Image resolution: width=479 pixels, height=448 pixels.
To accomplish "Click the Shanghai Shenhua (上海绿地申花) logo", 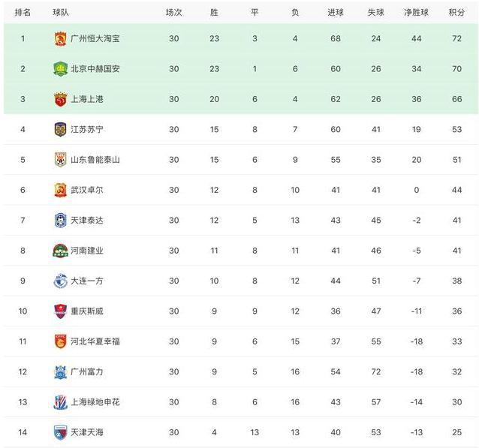I will (60, 402).
